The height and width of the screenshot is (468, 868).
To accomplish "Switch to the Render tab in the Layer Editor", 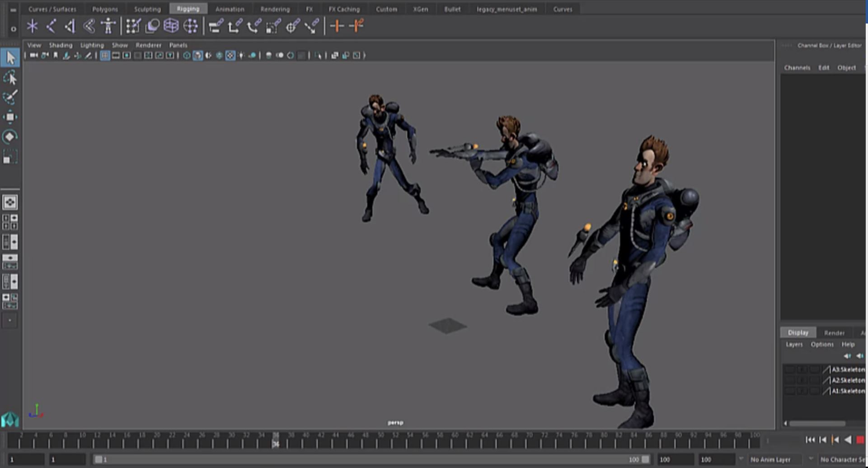I will click(x=835, y=332).
